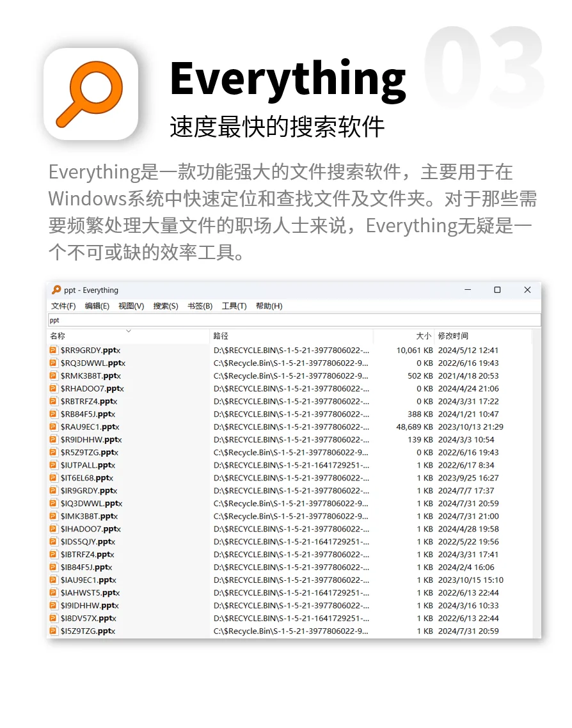Click the 路径 column header

coord(219,336)
